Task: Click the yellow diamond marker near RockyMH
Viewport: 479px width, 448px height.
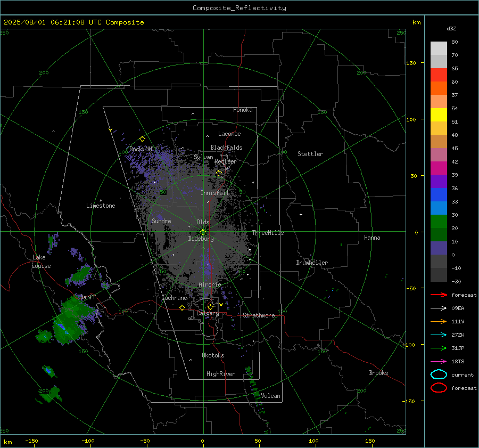Action: (x=142, y=139)
